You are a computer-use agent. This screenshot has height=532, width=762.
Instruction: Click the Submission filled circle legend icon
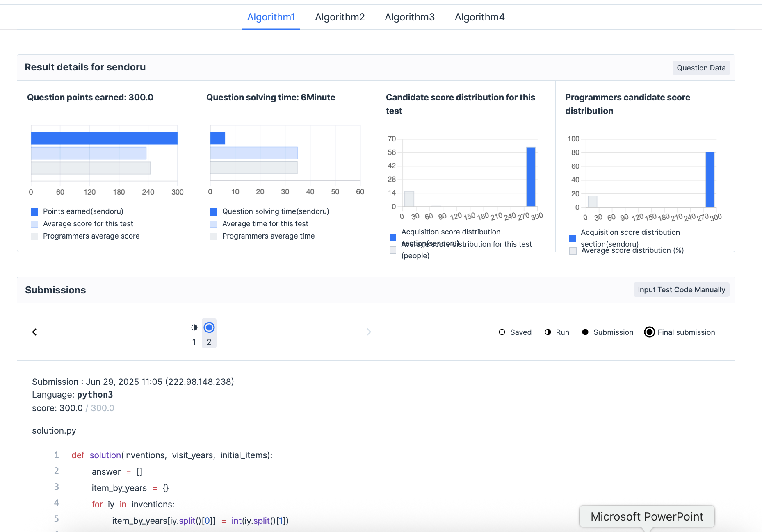[585, 332]
